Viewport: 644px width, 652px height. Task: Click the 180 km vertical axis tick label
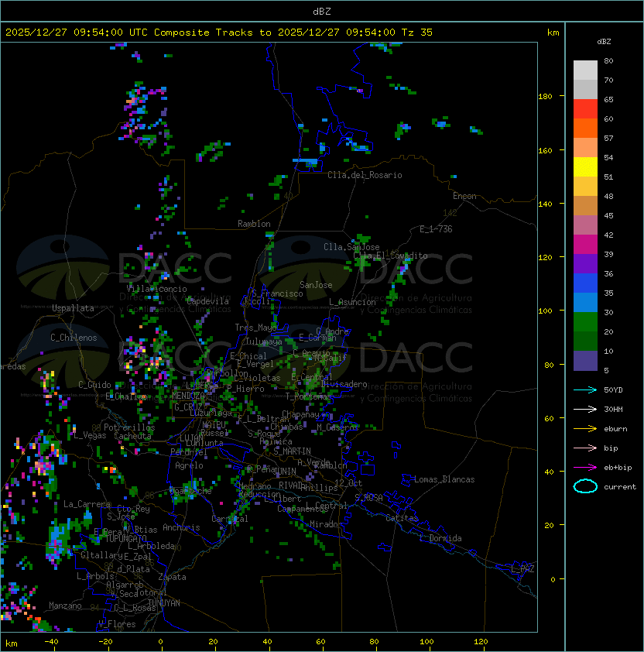tap(545, 97)
